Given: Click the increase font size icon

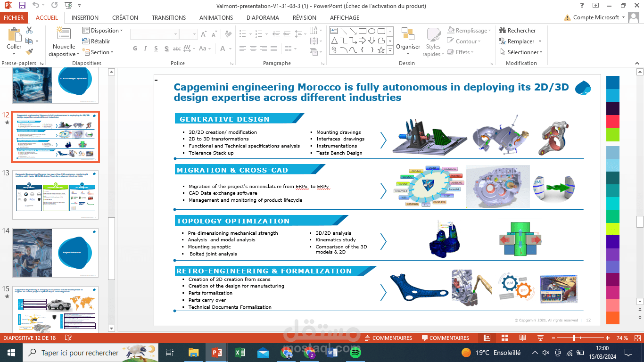Looking at the screenshot, I should tap(204, 34).
